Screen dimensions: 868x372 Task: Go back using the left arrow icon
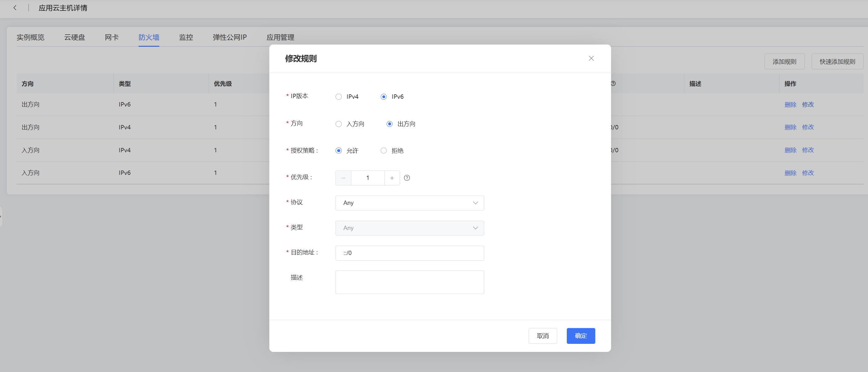click(x=15, y=8)
